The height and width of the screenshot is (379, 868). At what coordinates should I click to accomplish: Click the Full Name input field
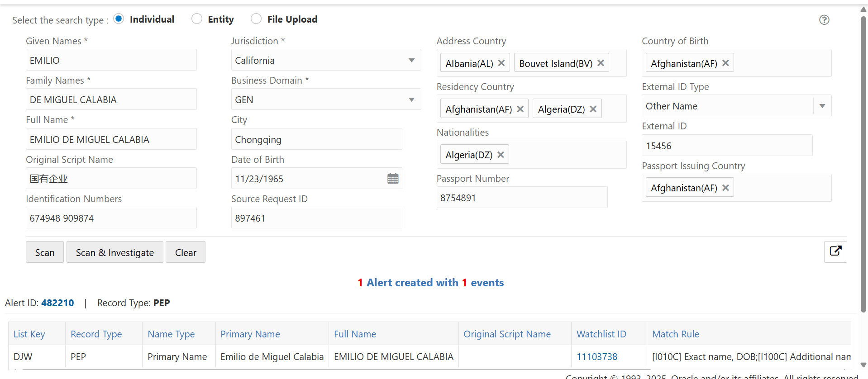111,139
